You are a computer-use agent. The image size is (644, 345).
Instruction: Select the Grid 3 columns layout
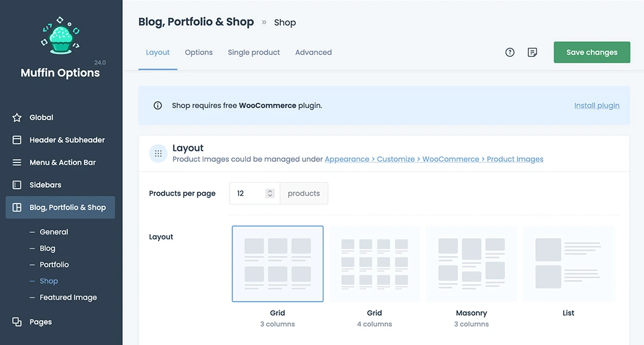coord(277,264)
